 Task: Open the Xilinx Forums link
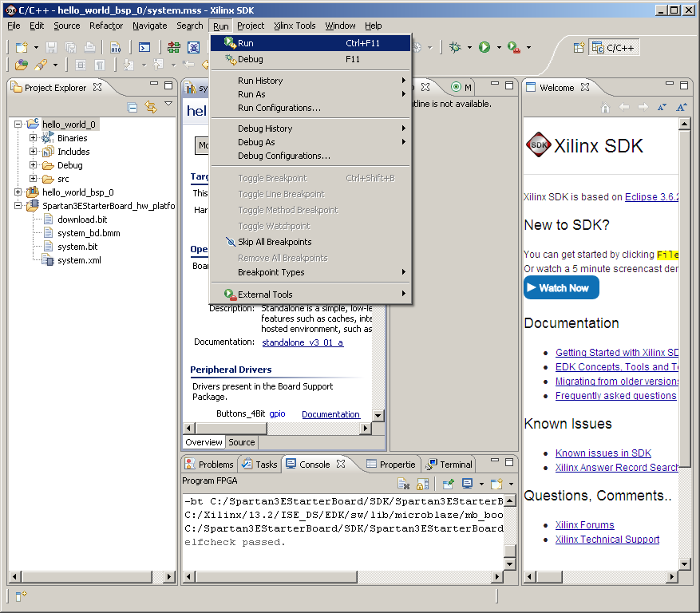coord(584,525)
